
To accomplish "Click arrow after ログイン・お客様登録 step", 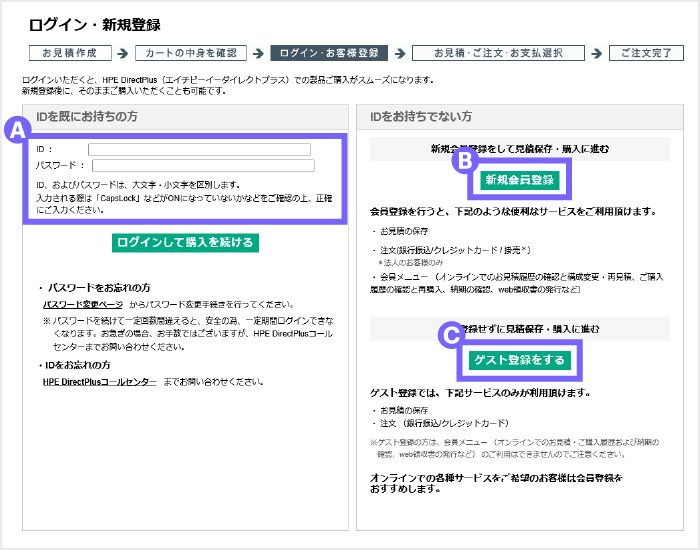I will point(397,53).
